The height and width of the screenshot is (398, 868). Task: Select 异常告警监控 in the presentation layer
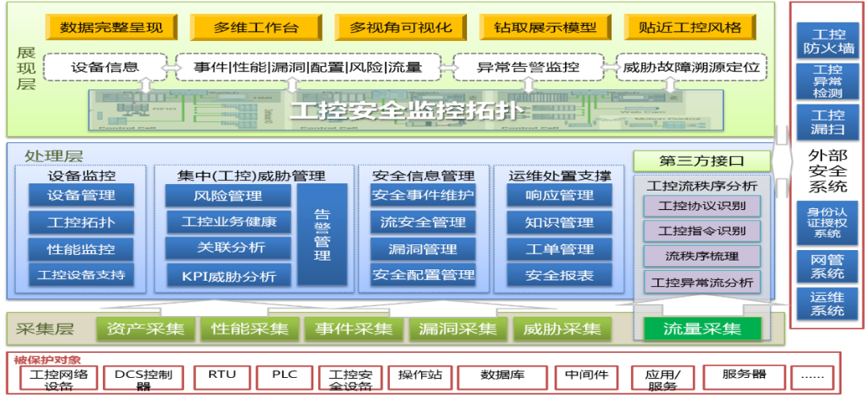[x=528, y=67]
